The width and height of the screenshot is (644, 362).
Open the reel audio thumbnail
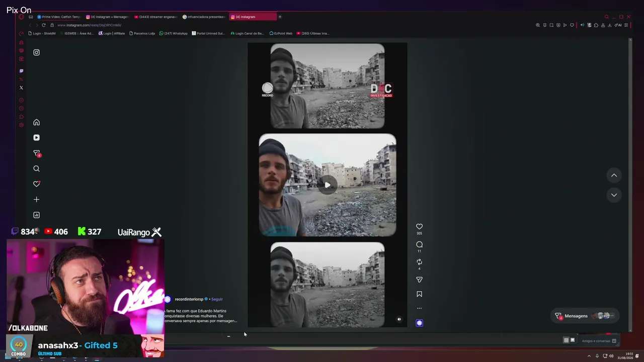click(419, 323)
